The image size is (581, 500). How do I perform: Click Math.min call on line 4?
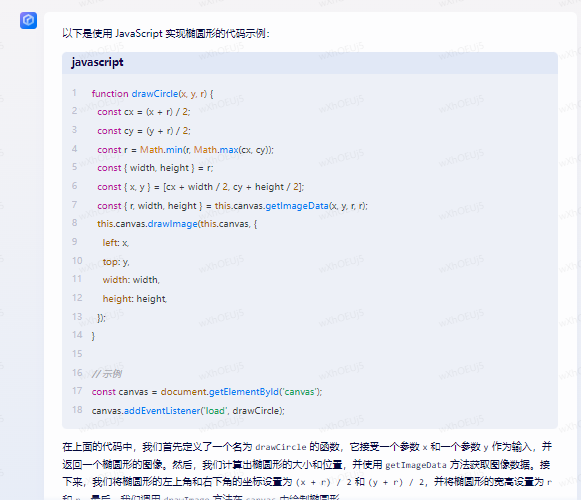(x=161, y=150)
